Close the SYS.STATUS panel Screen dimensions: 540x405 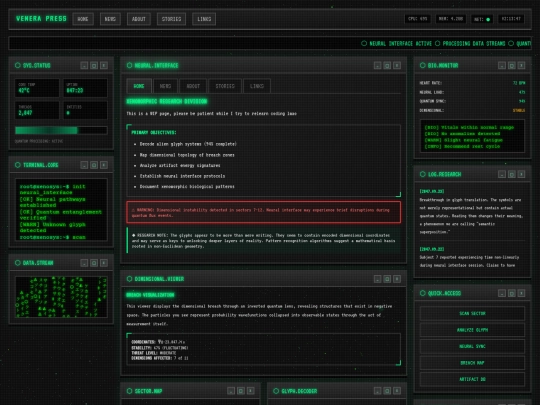pos(104,65)
